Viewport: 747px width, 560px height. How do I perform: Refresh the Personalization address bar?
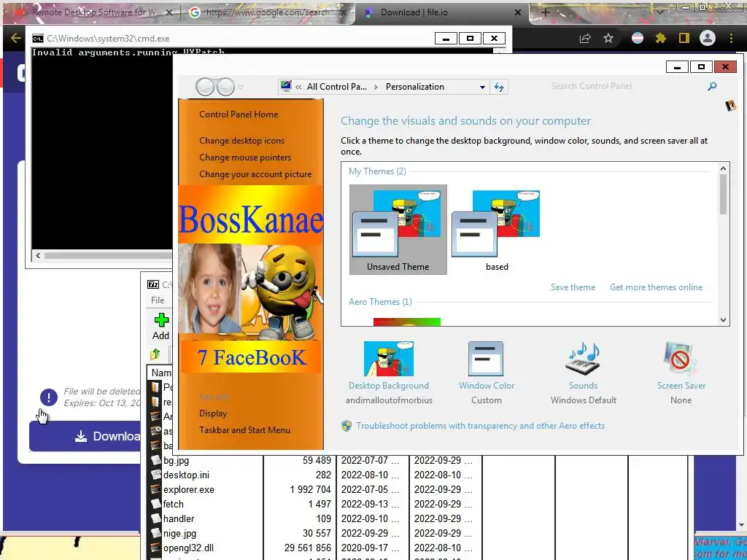pos(499,87)
